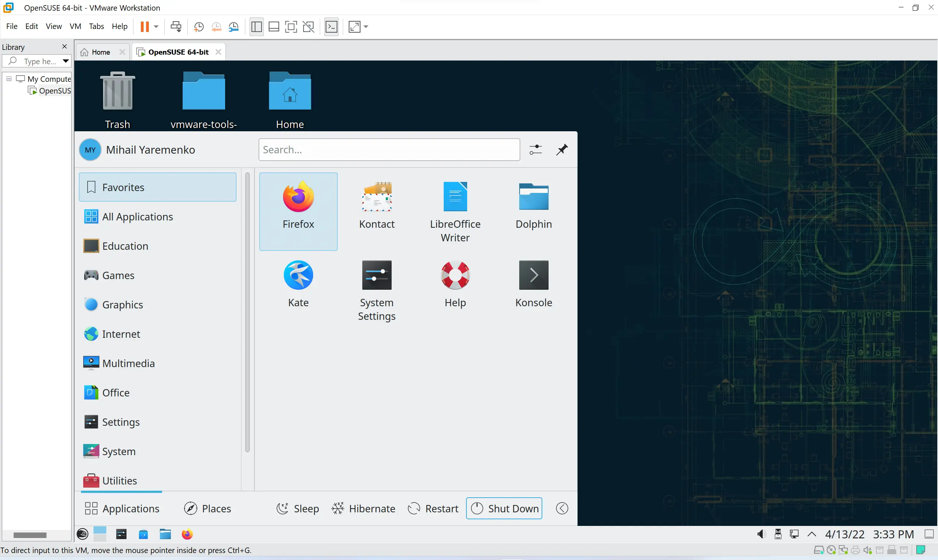Launch Kontact from favorites grid
This screenshot has height=560, width=938.
coord(377,206)
